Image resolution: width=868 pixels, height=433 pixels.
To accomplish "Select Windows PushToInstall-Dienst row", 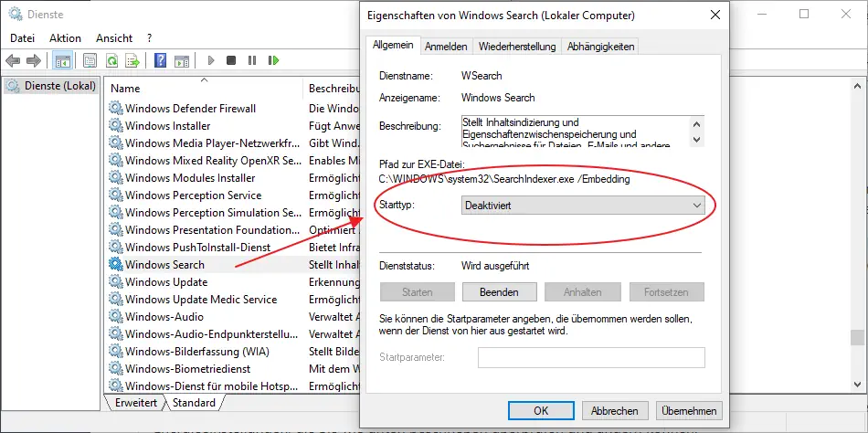I will pos(234,247).
